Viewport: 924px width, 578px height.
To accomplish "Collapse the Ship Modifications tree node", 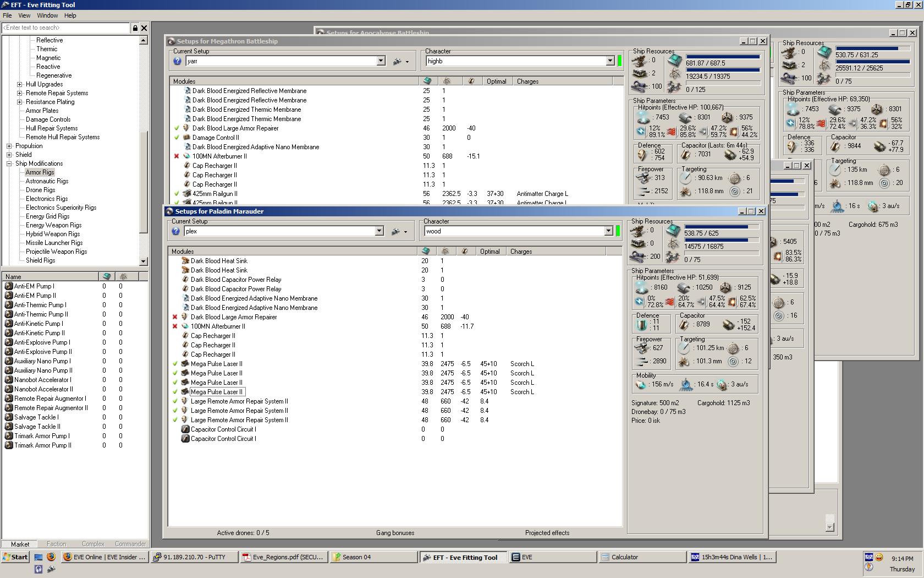I will pyautogui.click(x=9, y=163).
